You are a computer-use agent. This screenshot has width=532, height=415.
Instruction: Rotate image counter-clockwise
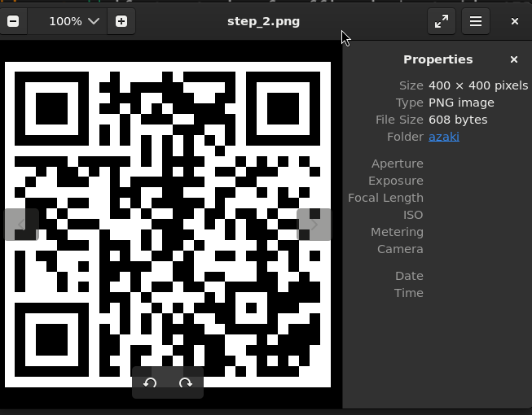point(150,383)
